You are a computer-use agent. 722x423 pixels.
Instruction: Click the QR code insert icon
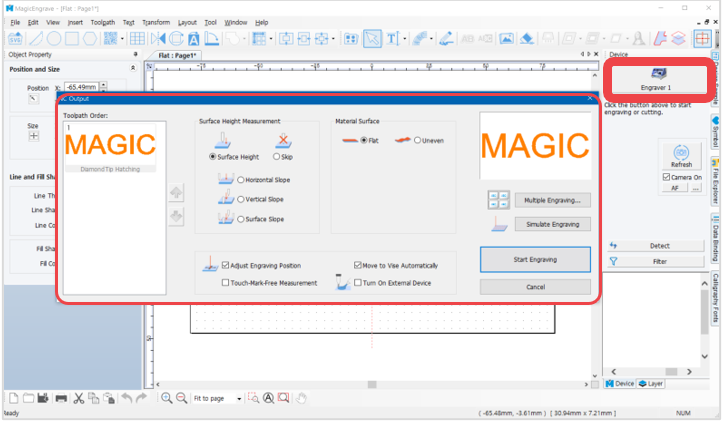point(111,39)
